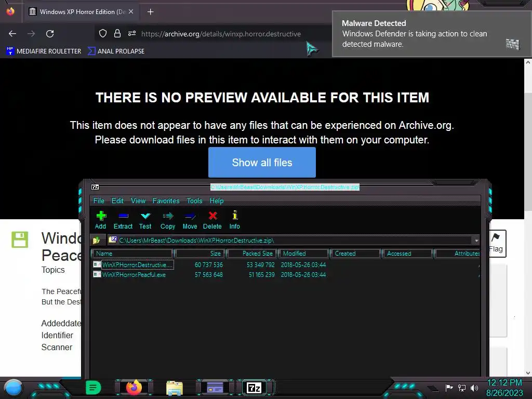The height and width of the screenshot is (399, 532).
Task: Open Action Center flag tray icon
Action: 449,388
